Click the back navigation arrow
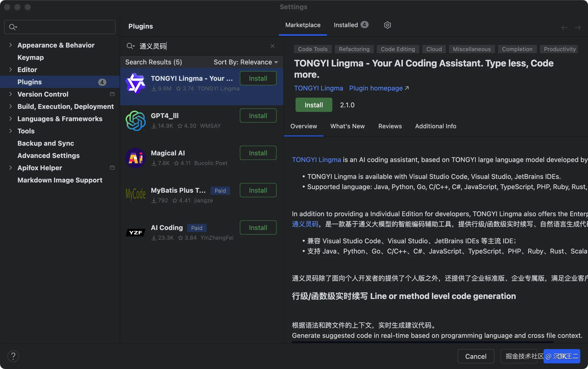 pos(564,28)
